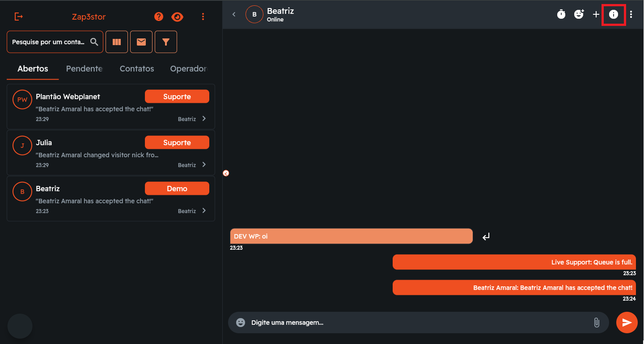Click the Demo tag on Beatriz's chat
Screen dimensions: 644x344
coord(177,189)
